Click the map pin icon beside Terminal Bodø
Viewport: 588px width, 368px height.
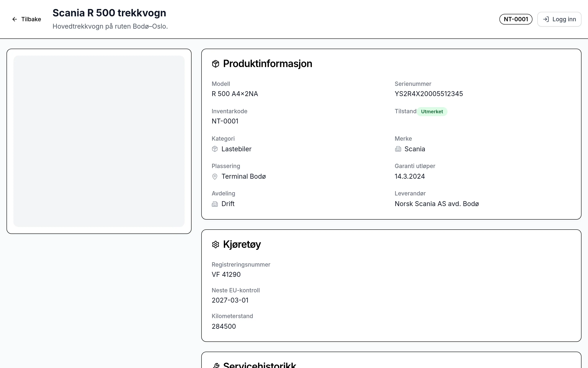[x=215, y=176]
